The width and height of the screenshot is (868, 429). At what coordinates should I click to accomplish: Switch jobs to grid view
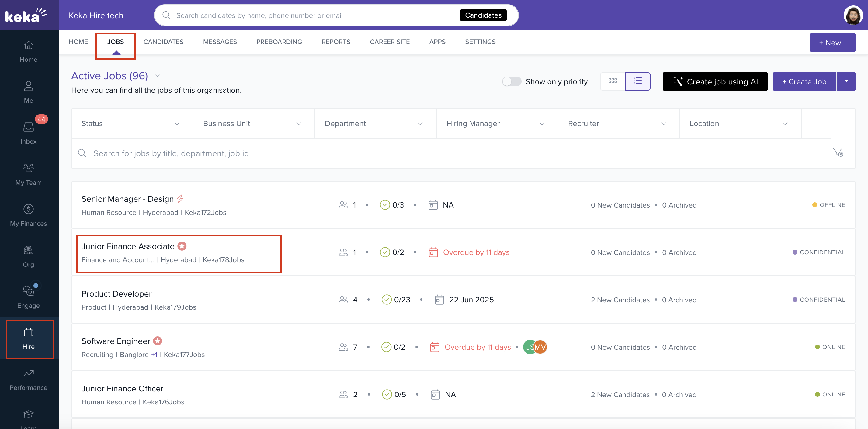click(x=613, y=81)
